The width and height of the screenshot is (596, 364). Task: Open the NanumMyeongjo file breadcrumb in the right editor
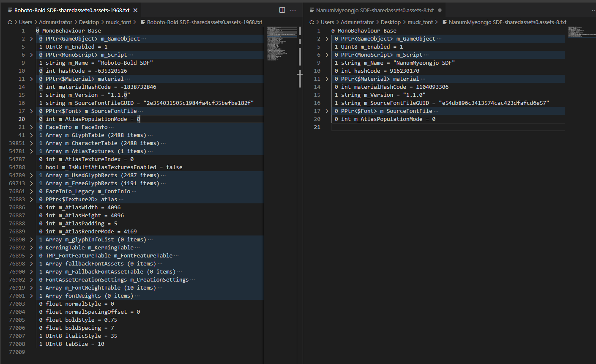(x=504, y=22)
